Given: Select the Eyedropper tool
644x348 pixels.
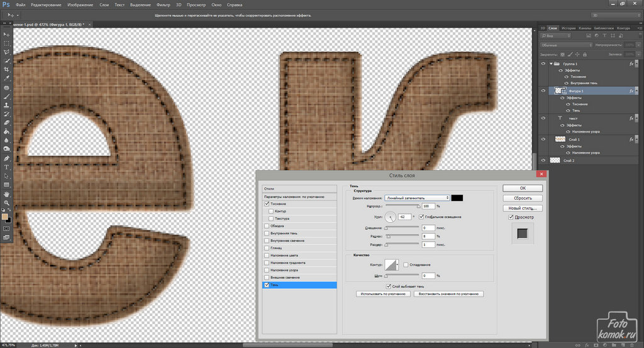Looking at the screenshot, I should [6, 79].
